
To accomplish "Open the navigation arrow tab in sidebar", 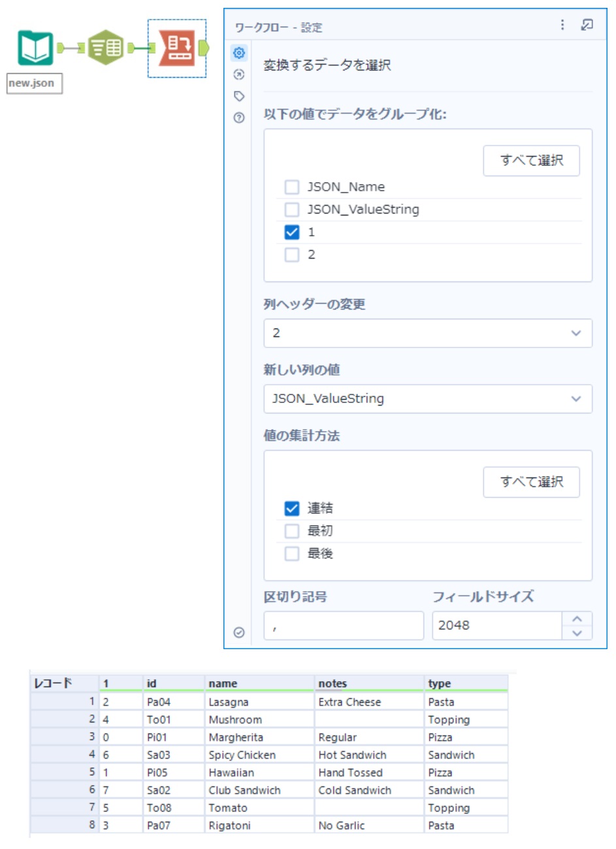I will point(239,74).
